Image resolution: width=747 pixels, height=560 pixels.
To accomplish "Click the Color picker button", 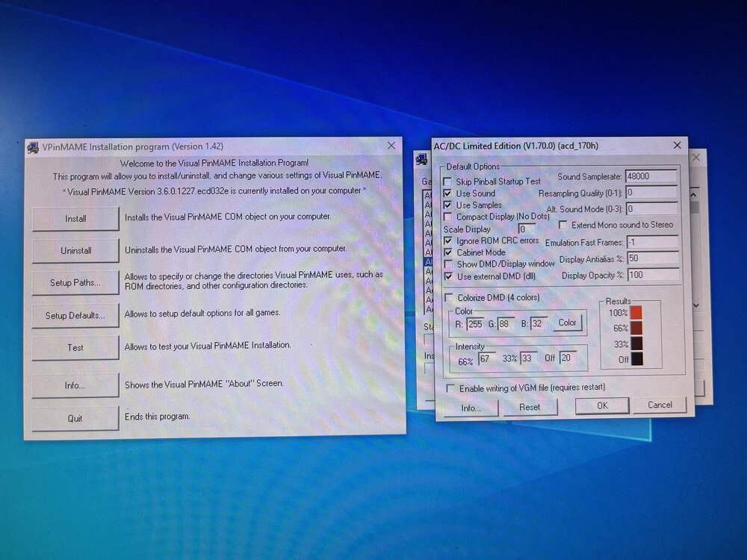I will pyautogui.click(x=567, y=323).
